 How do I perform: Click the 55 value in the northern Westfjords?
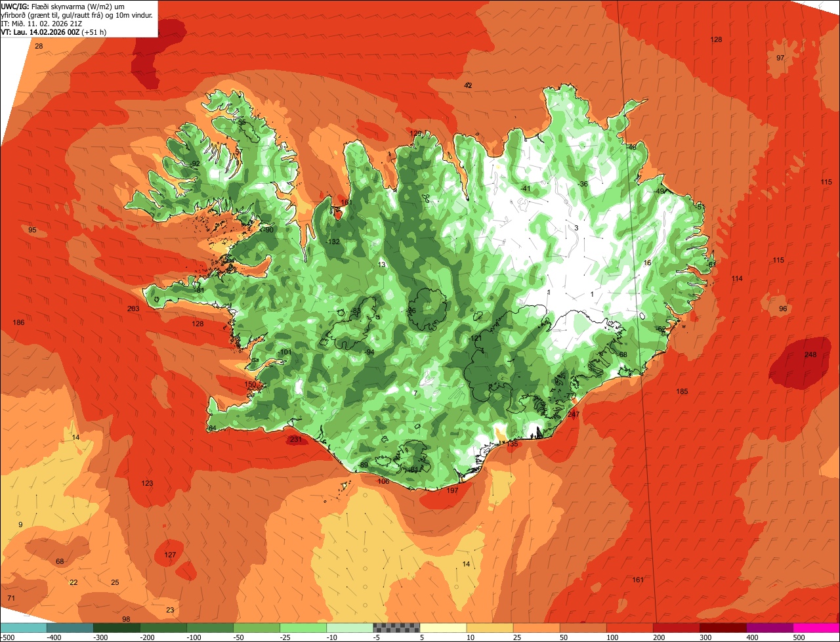(241, 122)
